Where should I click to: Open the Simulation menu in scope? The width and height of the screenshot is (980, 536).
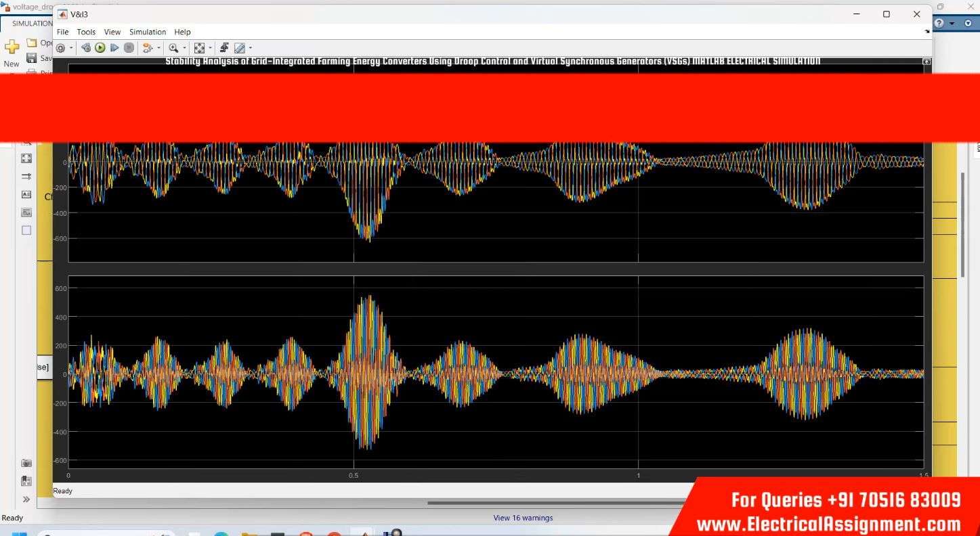(x=148, y=32)
